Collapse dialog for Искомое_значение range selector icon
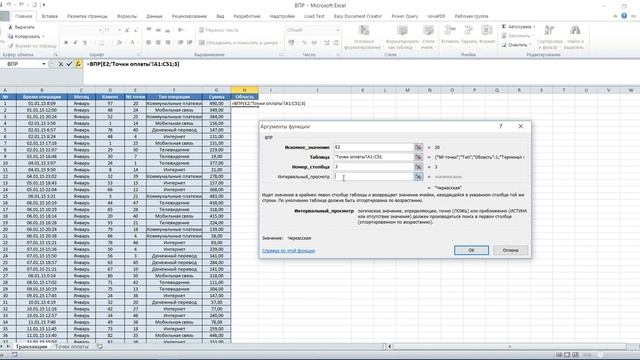Image resolution: width=640 pixels, height=360 pixels. (x=418, y=147)
